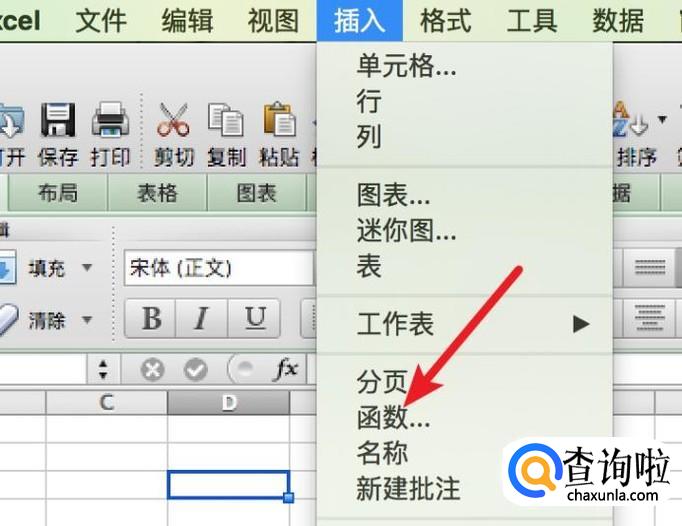Open the 工作表 submenu arrow
Screen dimensions: 682x526
[581, 324]
